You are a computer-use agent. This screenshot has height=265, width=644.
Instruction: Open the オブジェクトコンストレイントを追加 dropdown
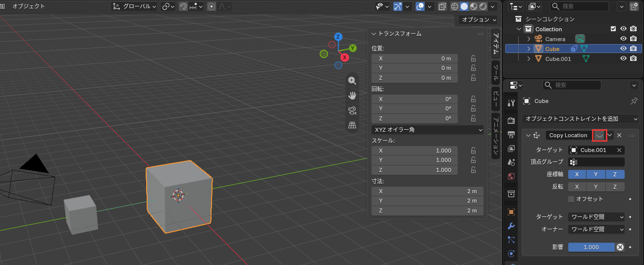pyautogui.click(x=580, y=119)
